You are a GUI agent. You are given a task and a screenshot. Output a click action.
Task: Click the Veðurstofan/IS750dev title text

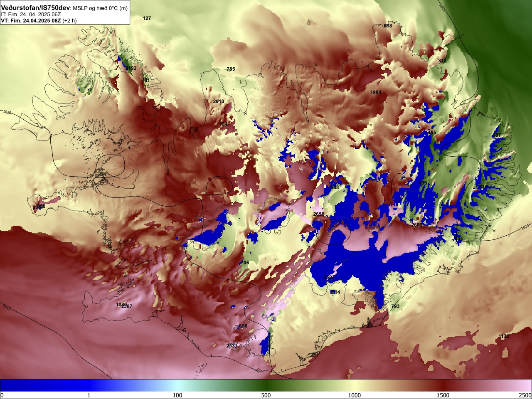point(36,7)
